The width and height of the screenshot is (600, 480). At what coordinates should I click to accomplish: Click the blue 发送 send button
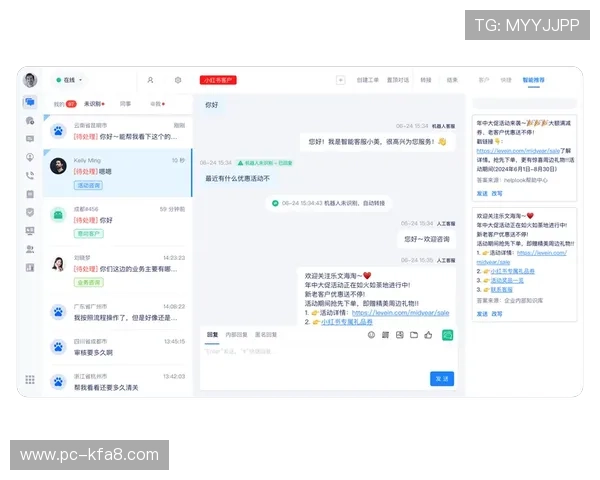tap(442, 379)
